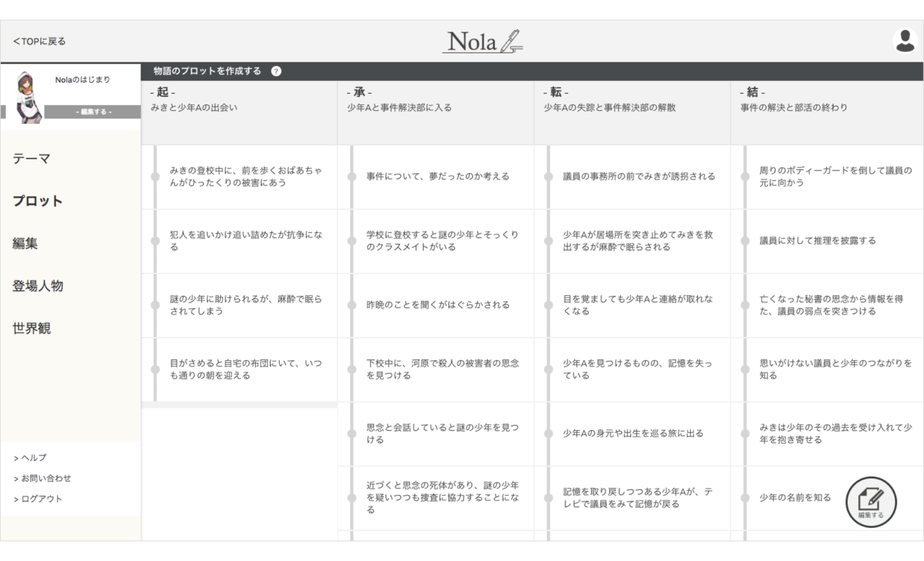This screenshot has height=561, width=924.
Task: Open the user profile icon
Action: point(904,41)
